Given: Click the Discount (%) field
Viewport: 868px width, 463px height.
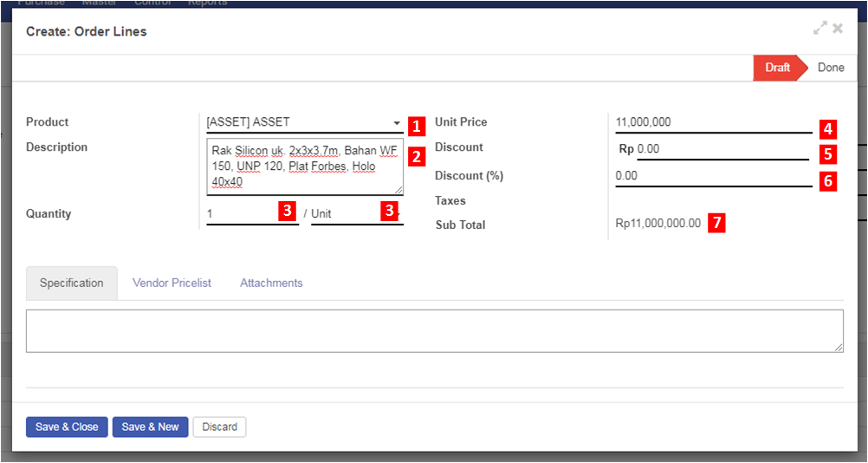Looking at the screenshot, I should [710, 176].
